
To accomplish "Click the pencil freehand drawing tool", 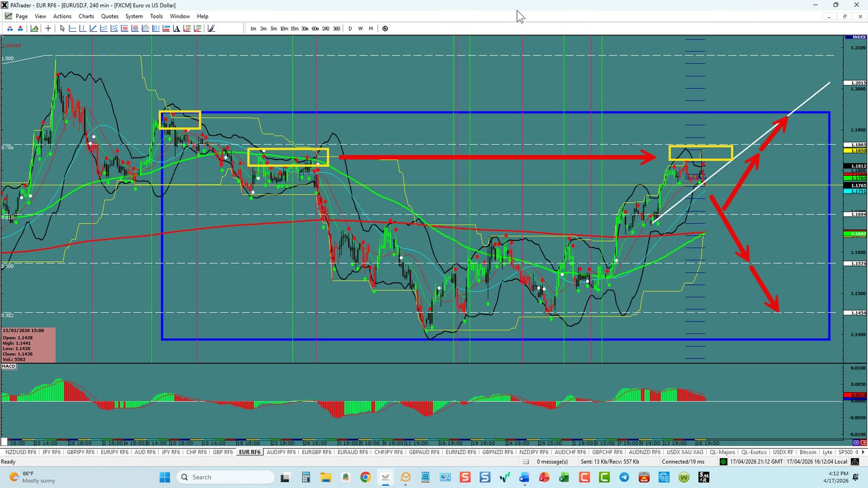I will [211, 28].
